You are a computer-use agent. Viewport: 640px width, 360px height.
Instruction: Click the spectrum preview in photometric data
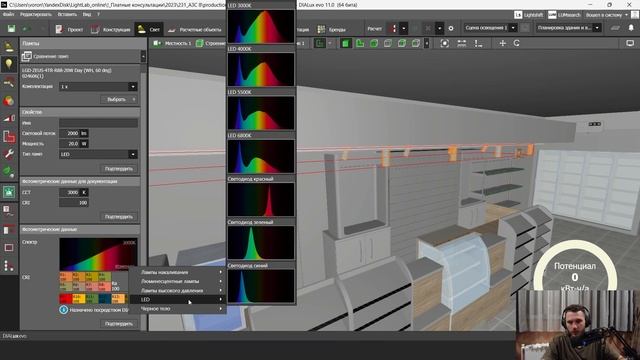click(x=98, y=254)
